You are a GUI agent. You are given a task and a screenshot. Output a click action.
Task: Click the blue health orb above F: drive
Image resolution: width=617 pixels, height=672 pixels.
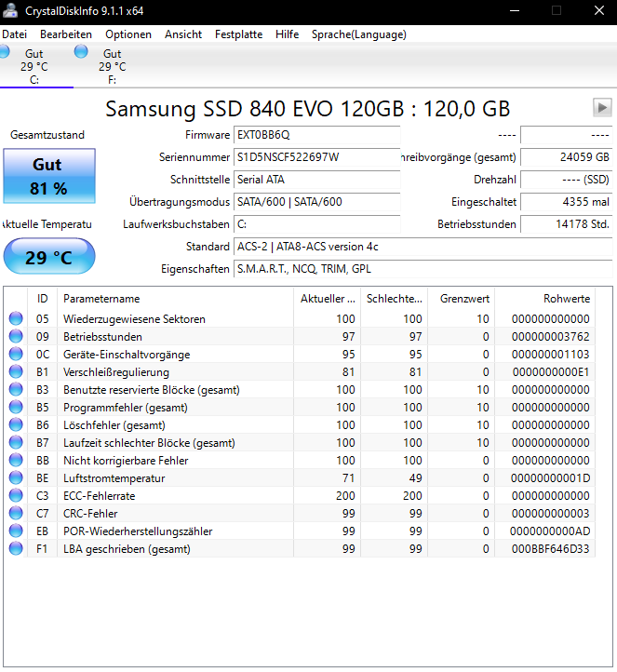tap(81, 51)
